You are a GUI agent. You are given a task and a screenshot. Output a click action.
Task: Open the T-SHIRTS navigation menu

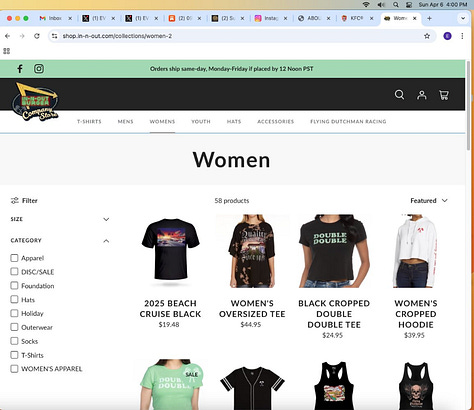pos(89,121)
